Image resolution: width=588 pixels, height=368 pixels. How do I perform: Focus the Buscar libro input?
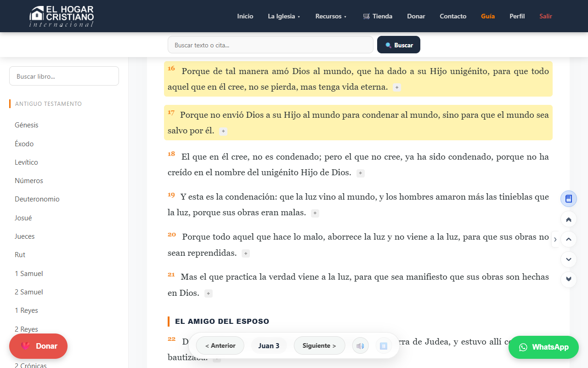[64, 76]
